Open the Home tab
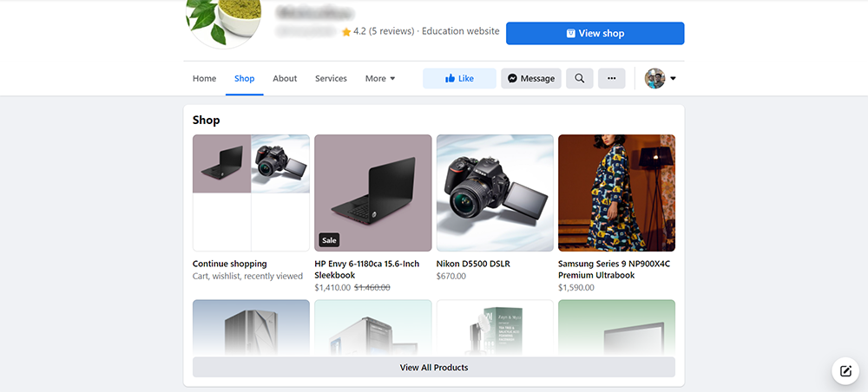The width and height of the screenshot is (868, 392). 204,79
